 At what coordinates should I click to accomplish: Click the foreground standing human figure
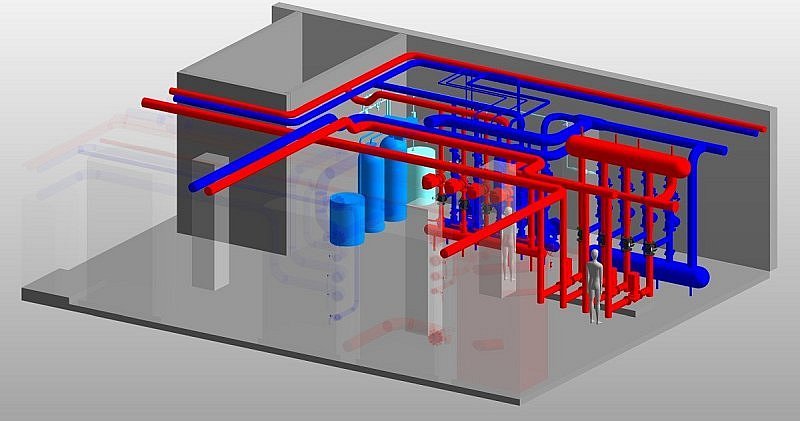[x=596, y=287]
